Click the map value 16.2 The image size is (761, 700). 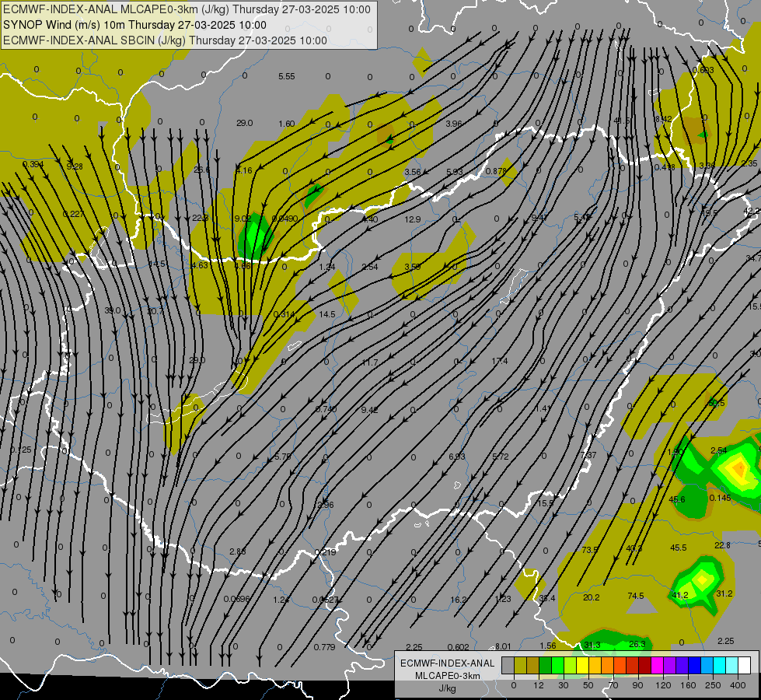tap(458, 600)
